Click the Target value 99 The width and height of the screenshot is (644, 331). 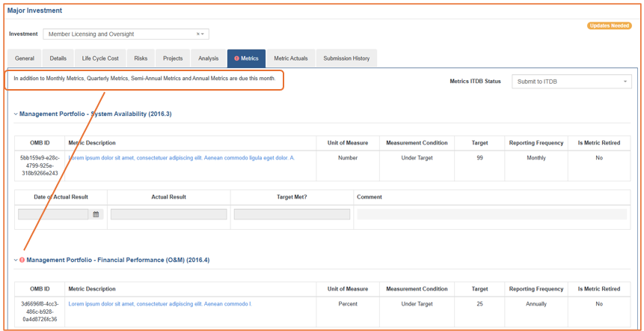tap(479, 157)
